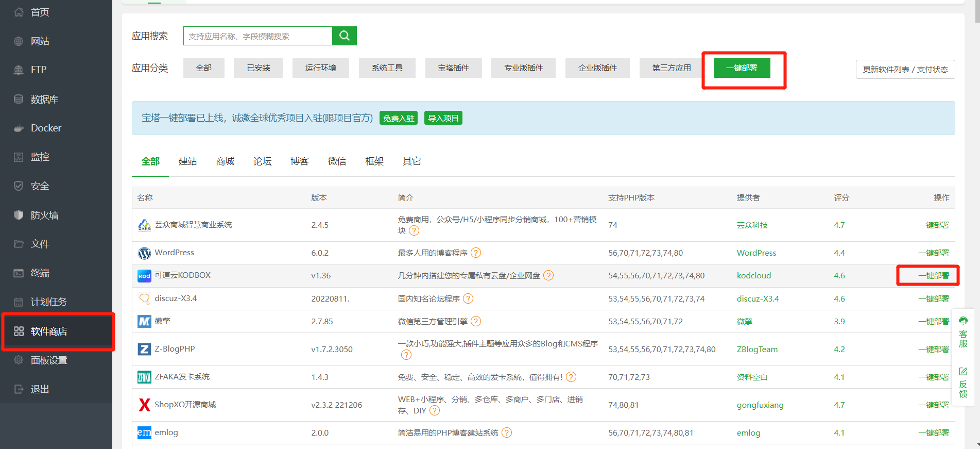Image resolution: width=980 pixels, height=449 pixels.
Task: Filter by 企业版插件 category
Action: point(597,68)
